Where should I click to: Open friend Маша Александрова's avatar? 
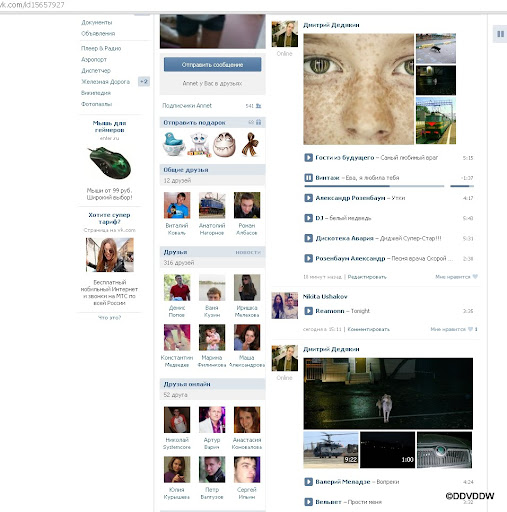(247, 337)
